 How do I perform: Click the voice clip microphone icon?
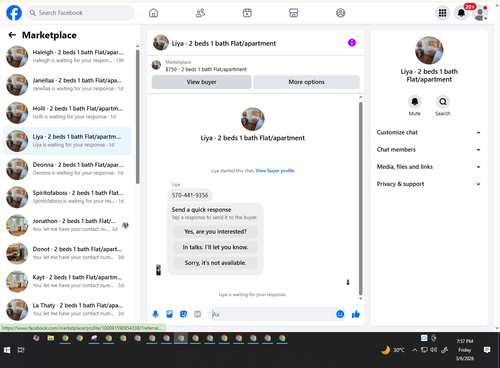155,314
